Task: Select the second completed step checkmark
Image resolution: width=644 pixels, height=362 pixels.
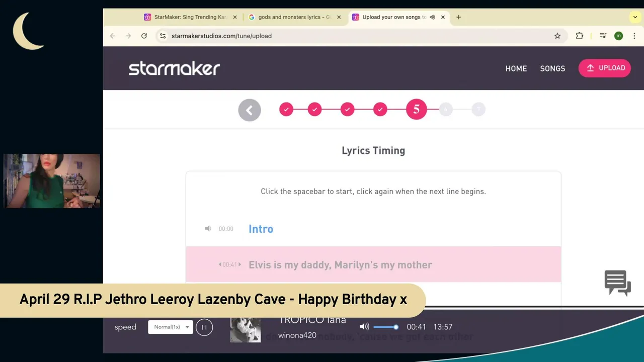Action: [x=314, y=109]
